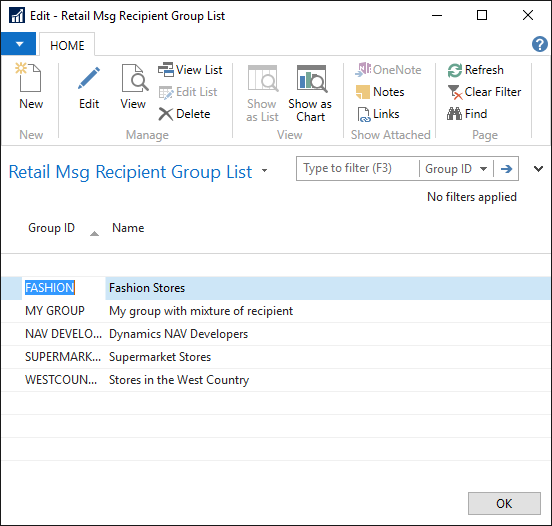Click the Find binoculars icon
This screenshot has width=552, height=526.
454,114
